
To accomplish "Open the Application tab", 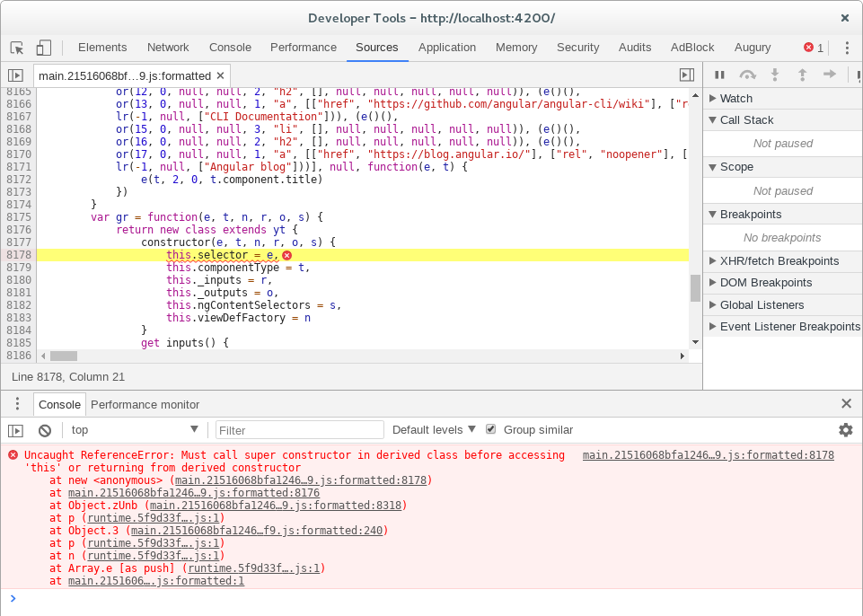I will 447,48.
